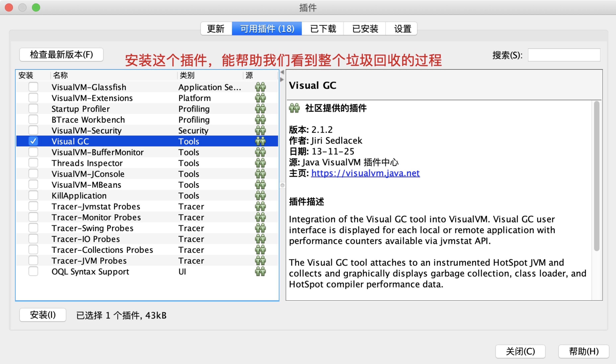Click source icon in Tracer-Jvmstat Probes row

[x=260, y=206]
